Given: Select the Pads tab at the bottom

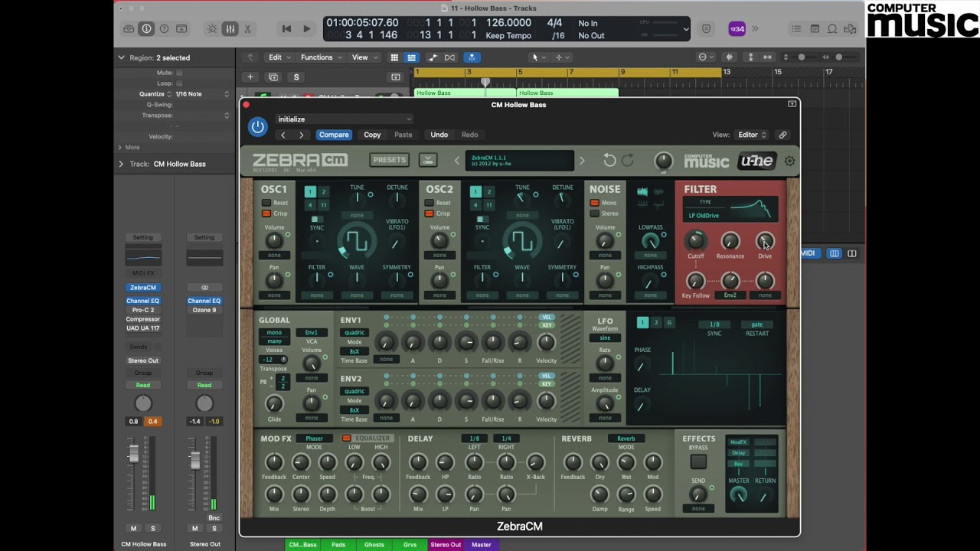Looking at the screenshot, I should (338, 545).
